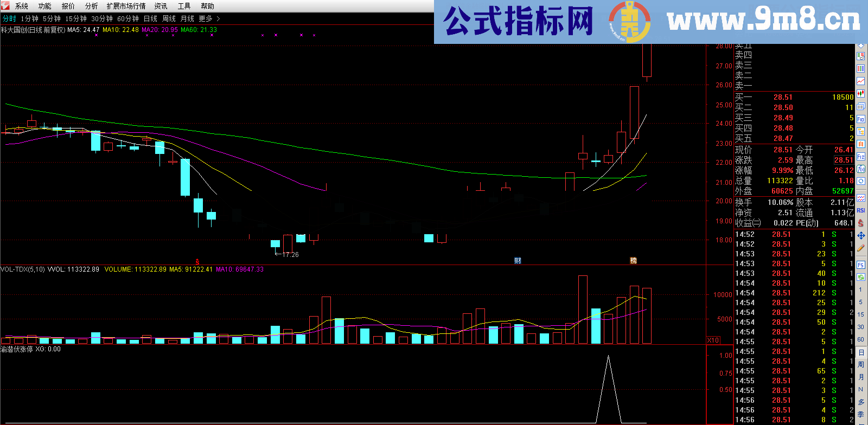Switch to 月线 monthly tab
The width and height of the screenshot is (868, 425).
tap(188, 18)
